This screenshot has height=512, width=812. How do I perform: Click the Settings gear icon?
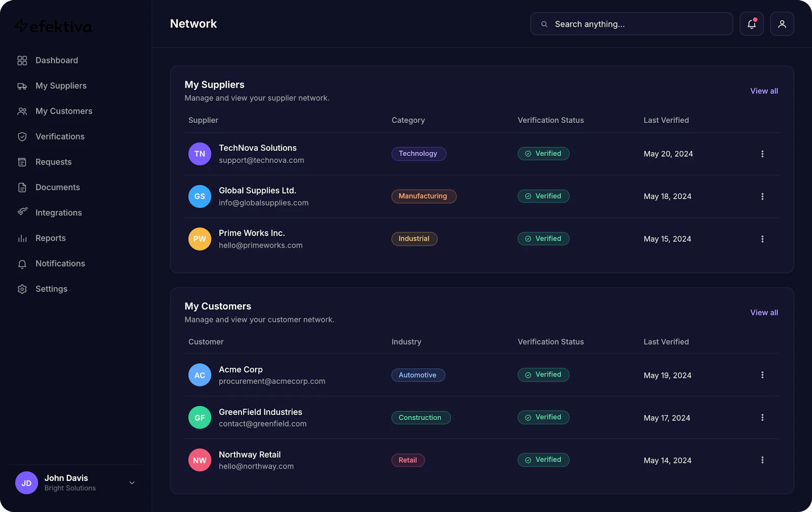pyautogui.click(x=22, y=289)
